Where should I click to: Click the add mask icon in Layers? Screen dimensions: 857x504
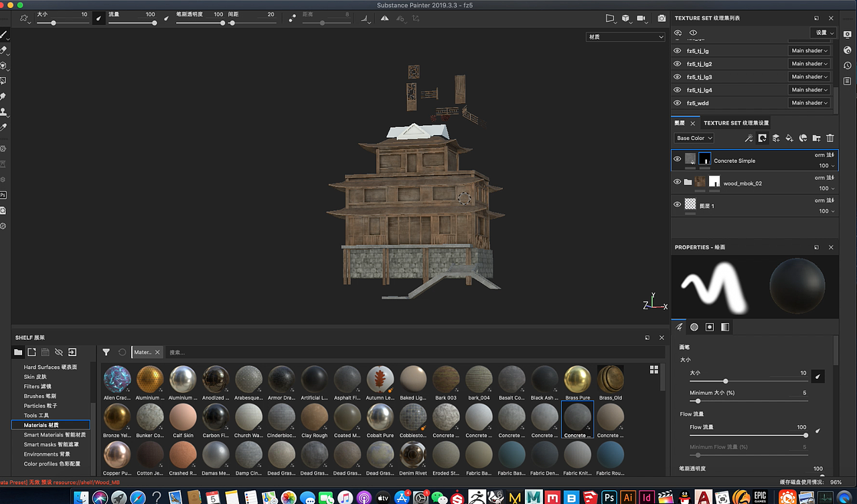click(x=762, y=138)
